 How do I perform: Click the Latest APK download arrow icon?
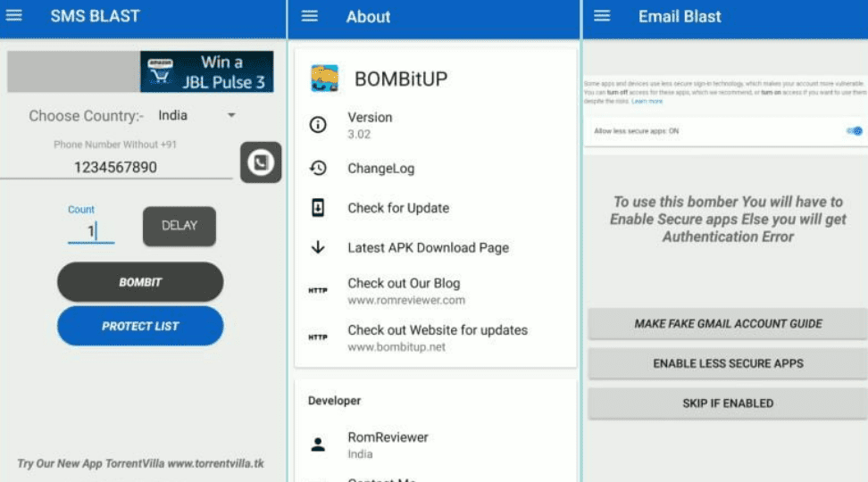[318, 247]
